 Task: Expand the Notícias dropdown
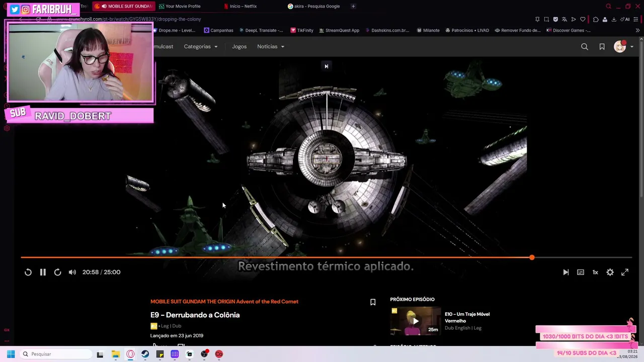point(271,47)
